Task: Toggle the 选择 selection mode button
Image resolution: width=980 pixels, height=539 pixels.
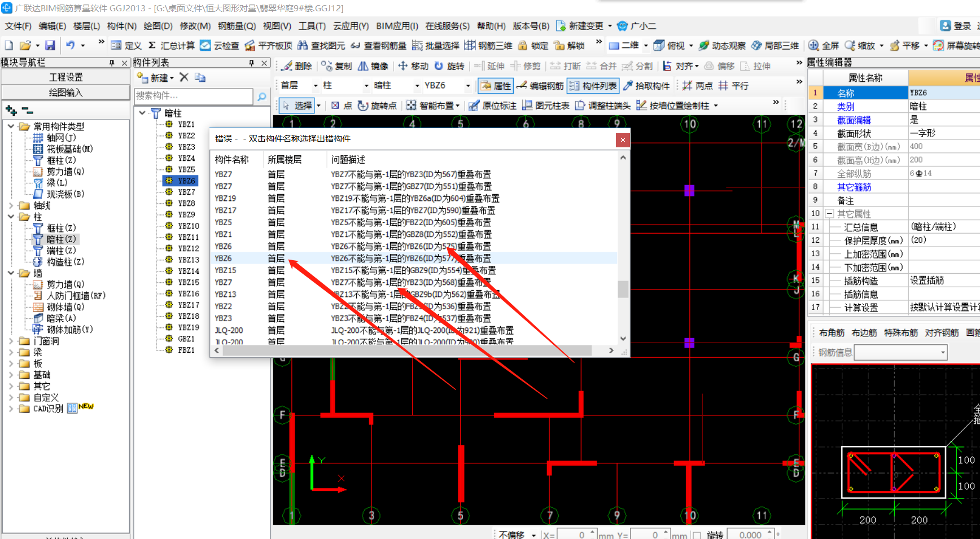Action: (x=297, y=106)
